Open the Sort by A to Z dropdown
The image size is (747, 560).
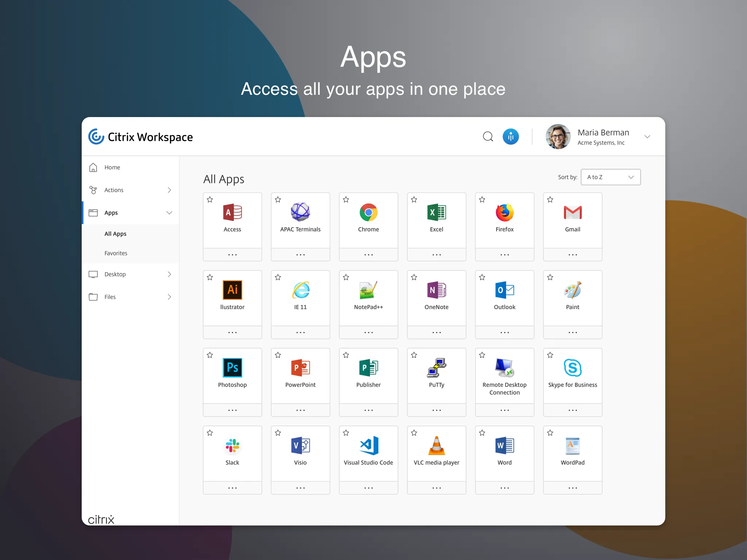[x=610, y=177]
